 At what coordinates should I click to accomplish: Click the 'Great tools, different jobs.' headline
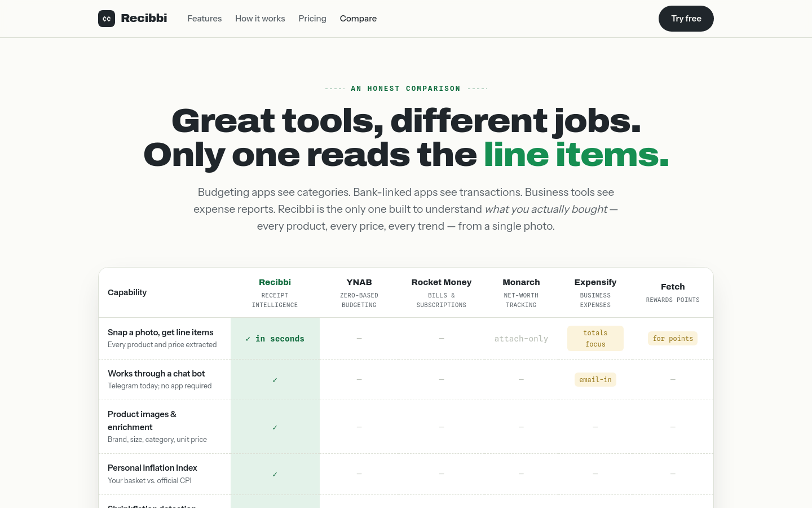(406, 121)
